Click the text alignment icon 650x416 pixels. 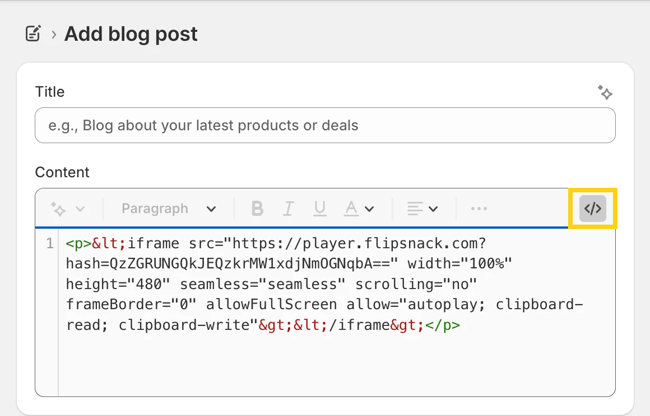415,209
